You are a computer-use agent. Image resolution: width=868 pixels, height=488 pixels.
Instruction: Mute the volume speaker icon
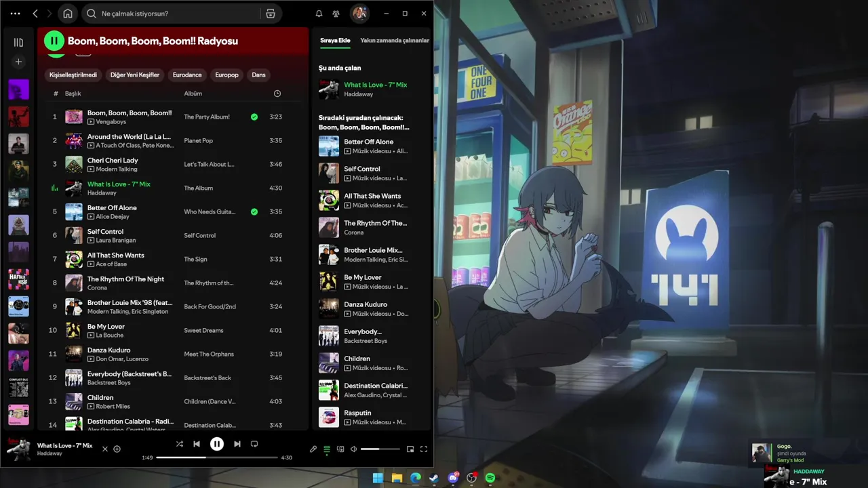click(353, 449)
